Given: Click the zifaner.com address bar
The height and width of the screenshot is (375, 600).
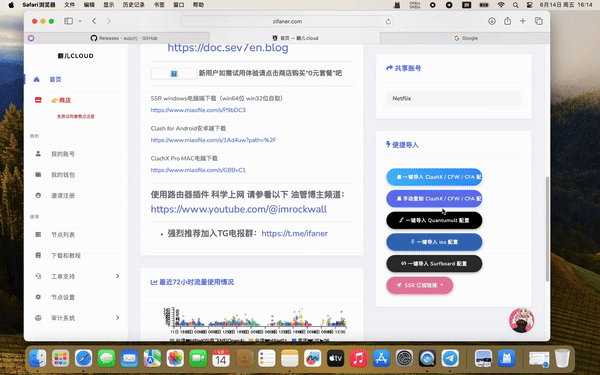Looking at the screenshot, I should point(287,21).
